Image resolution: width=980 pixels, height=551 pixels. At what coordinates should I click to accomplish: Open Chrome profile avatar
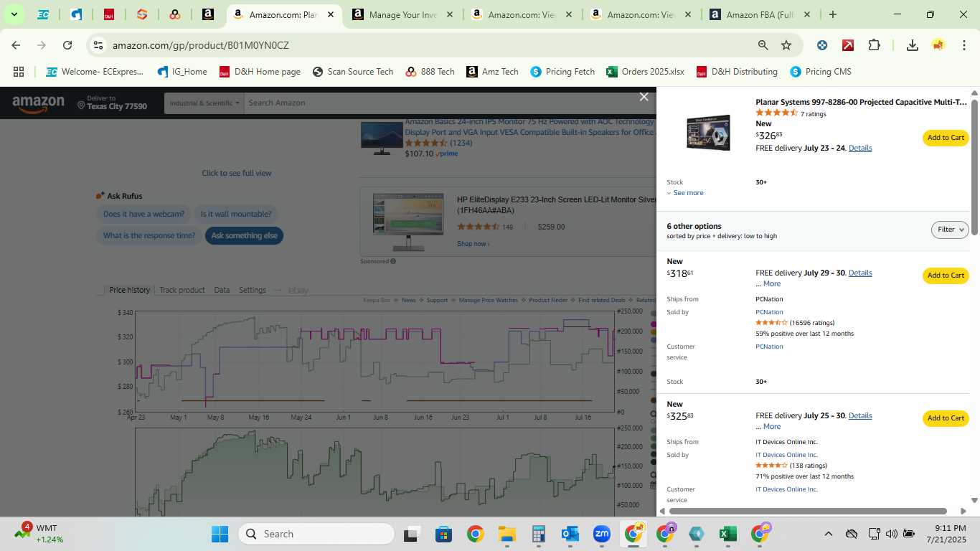point(938,45)
